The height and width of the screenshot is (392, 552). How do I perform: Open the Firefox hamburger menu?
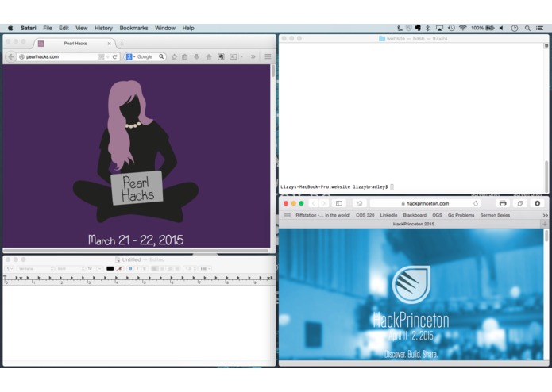pyautogui.click(x=268, y=56)
